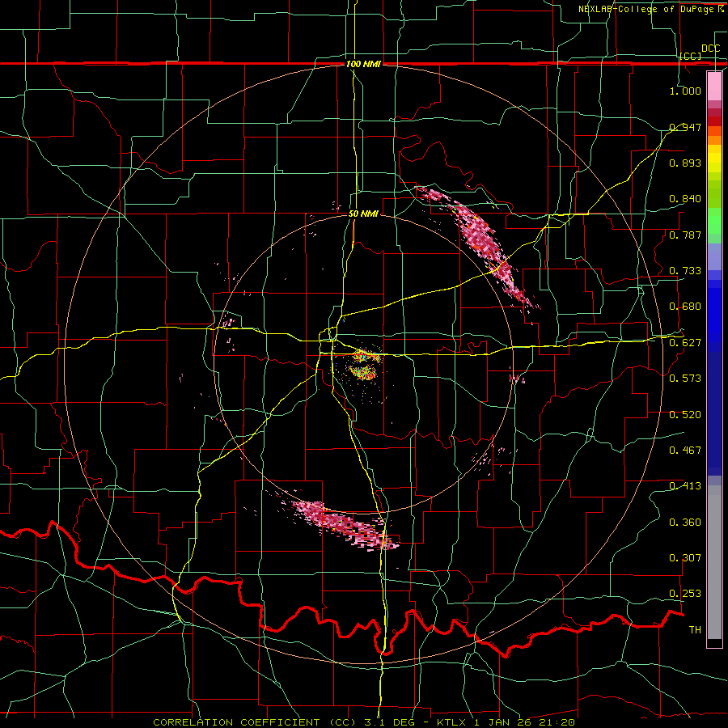Click the 50 NMI range ring label

click(x=363, y=214)
